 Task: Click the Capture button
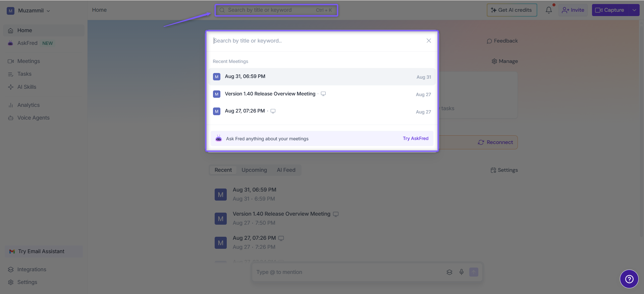(x=610, y=10)
